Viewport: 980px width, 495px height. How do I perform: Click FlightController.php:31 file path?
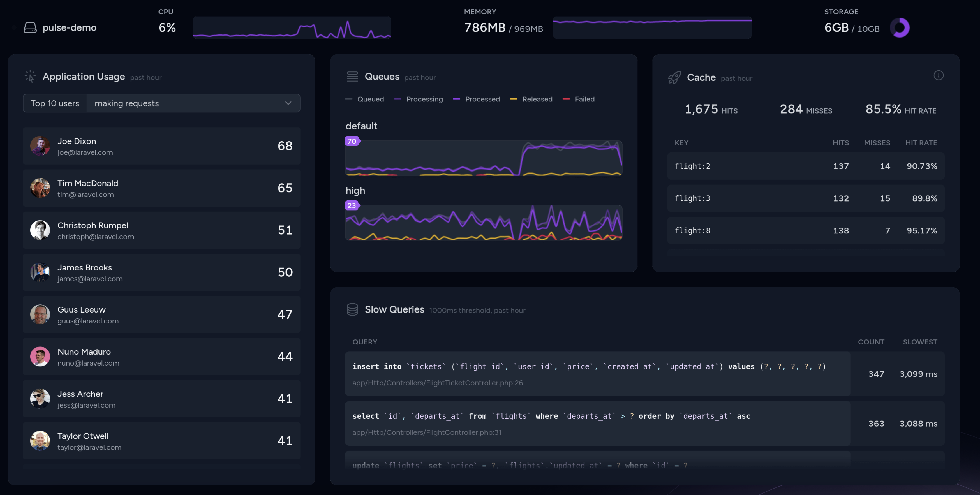pyautogui.click(x=427, y=432)
